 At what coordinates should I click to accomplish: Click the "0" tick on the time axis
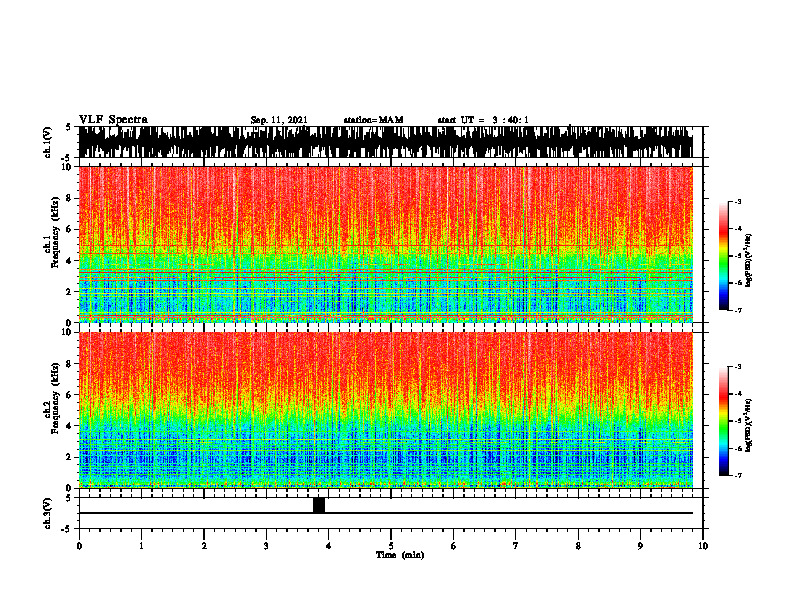click(79, 546)
